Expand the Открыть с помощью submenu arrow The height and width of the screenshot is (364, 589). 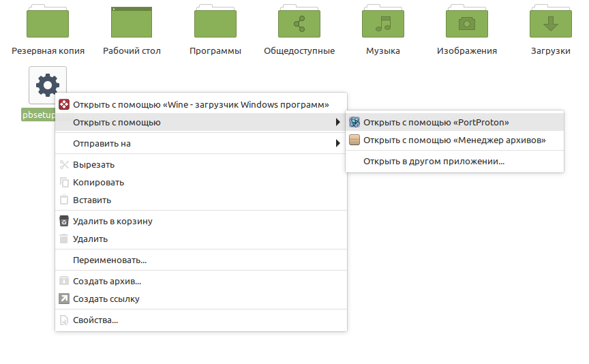click(337, 122)
